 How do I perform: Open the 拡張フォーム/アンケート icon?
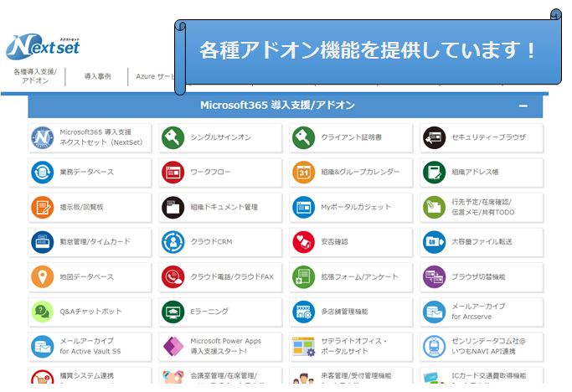tap(303, 277)
